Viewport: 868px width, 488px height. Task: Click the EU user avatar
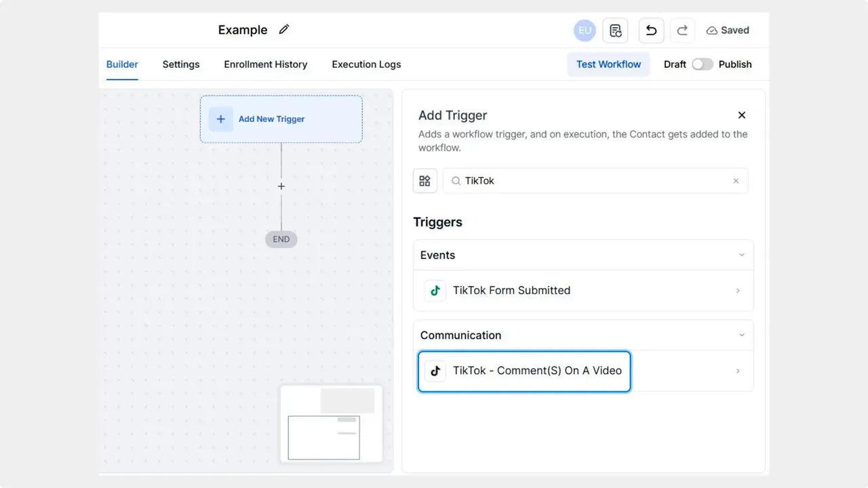(584, 30)
